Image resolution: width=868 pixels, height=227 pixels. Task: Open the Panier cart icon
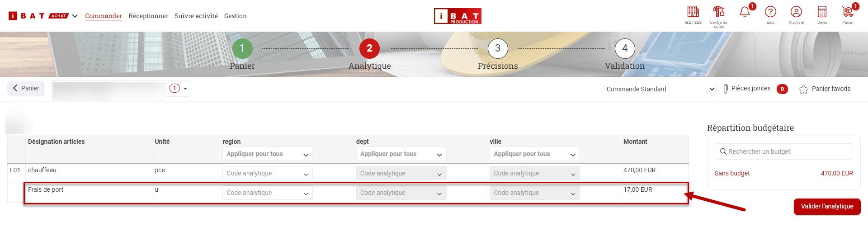coord(848,12)
